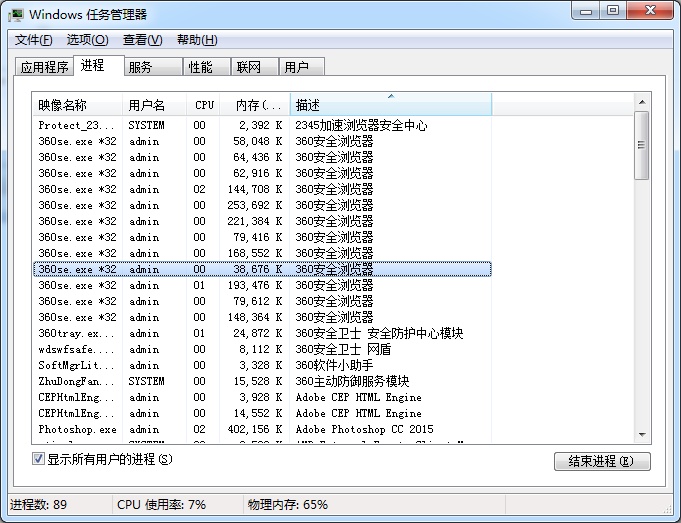The width and height of the screenshot is (681, 523).
Task: Click the highlighted 360se.exe row with 38,676 K
Action: (x=262, y=269)
